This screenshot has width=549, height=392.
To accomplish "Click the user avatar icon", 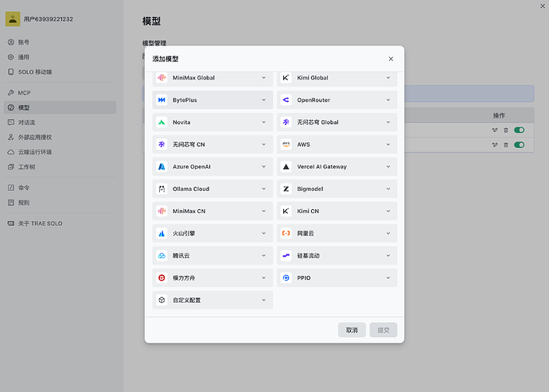I will [x=13, y=19].
